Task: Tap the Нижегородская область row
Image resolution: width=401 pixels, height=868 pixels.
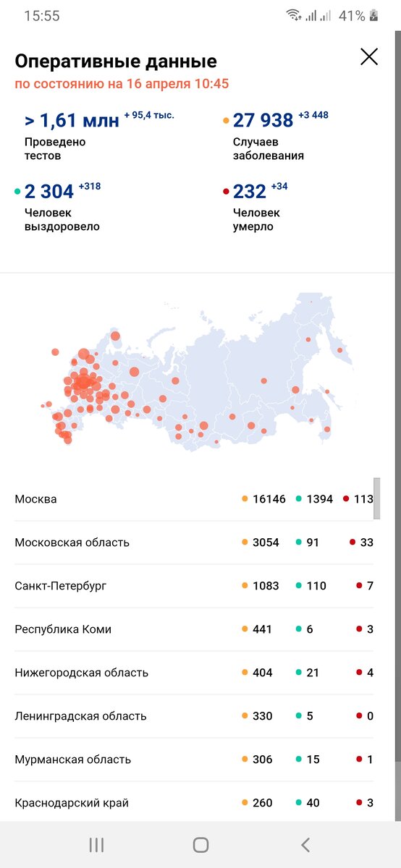Action: (194, 673)
